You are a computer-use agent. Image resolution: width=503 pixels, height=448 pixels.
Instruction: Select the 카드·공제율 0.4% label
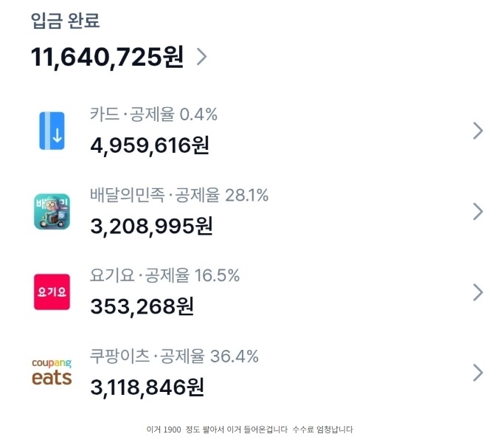tap(153, 114)
